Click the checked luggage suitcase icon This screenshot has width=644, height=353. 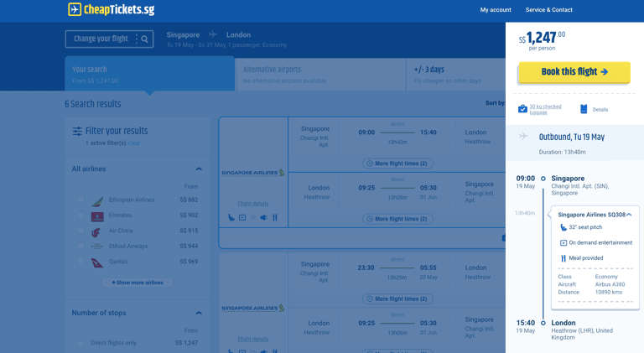[522, 109]
